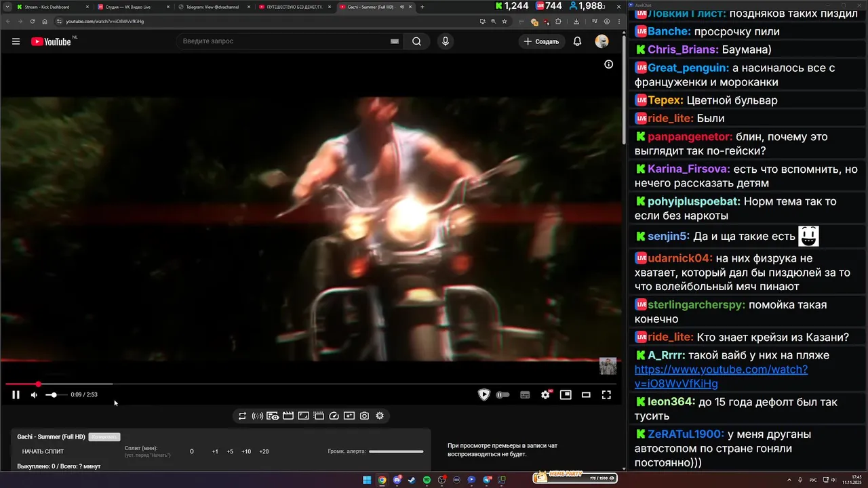Toggle subtitles in the player
The image size is (868, 488).
(525, 394)
